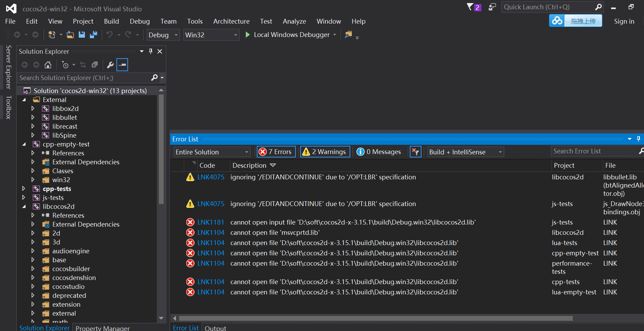This screenshot has width=644, height=331.
Task: Click the cloud upload button
Action: [x=576, y=21]
